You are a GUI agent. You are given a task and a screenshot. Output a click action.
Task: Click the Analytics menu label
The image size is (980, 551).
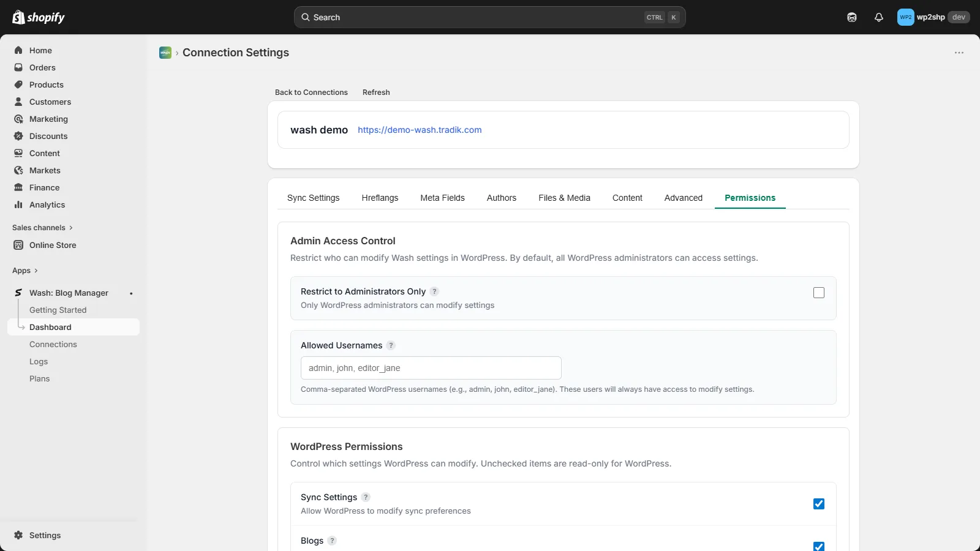[x=47, y=204]
